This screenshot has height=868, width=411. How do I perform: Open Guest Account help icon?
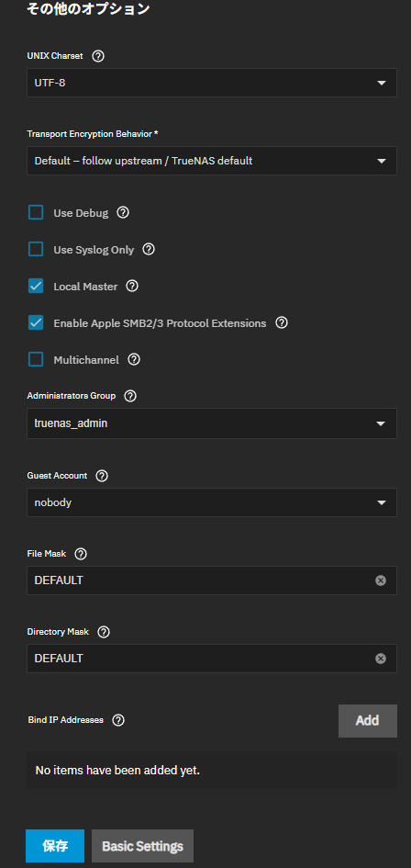pos(102,476)
